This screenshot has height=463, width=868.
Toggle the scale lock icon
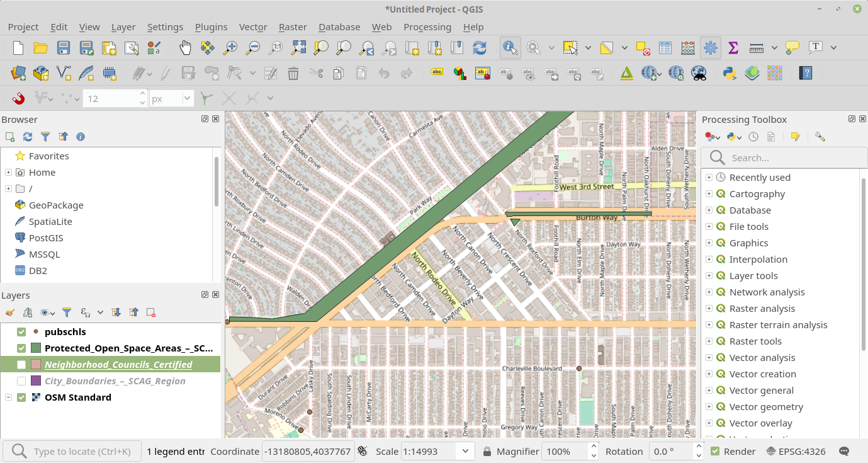[487, 452]
